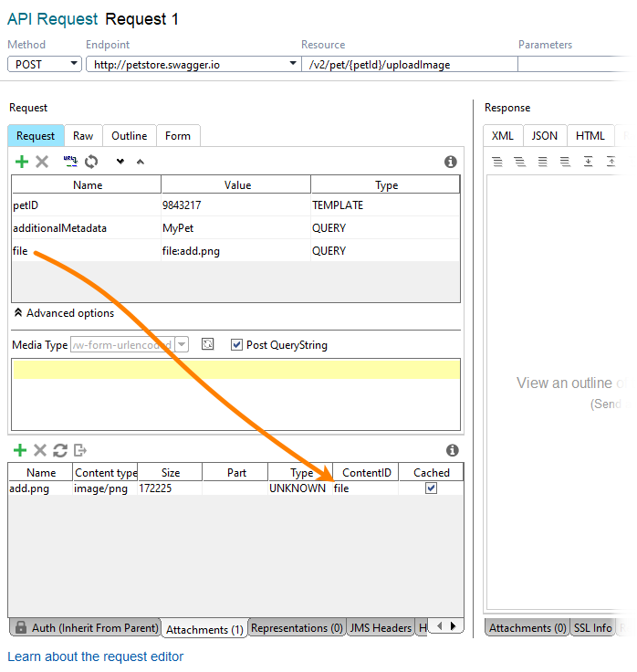Click response toolbar icon with down arrow
637x672 pixels.
pos(588,162)
